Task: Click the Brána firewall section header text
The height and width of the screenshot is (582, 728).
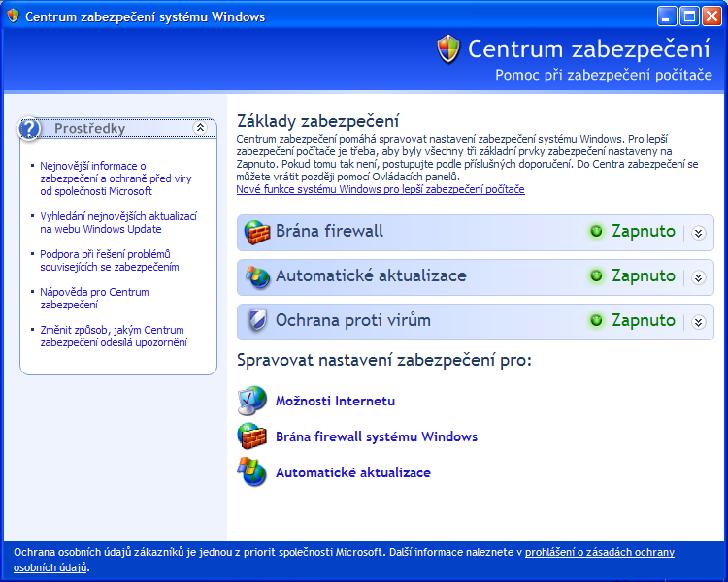Action: 329,231
